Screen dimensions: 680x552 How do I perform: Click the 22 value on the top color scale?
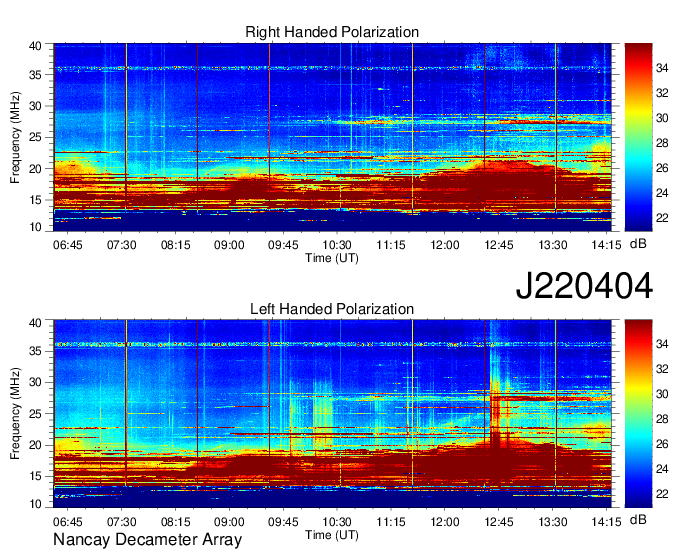point(662,218)
